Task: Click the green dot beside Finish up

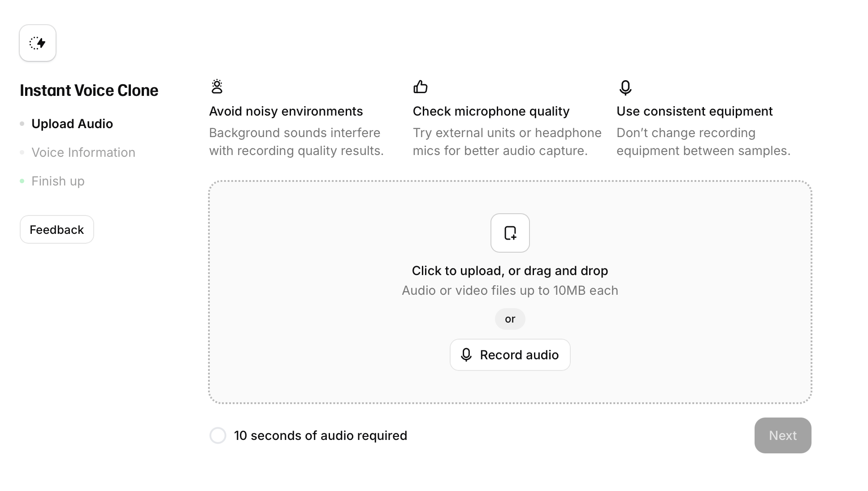Action: click(x=22, y=181)
